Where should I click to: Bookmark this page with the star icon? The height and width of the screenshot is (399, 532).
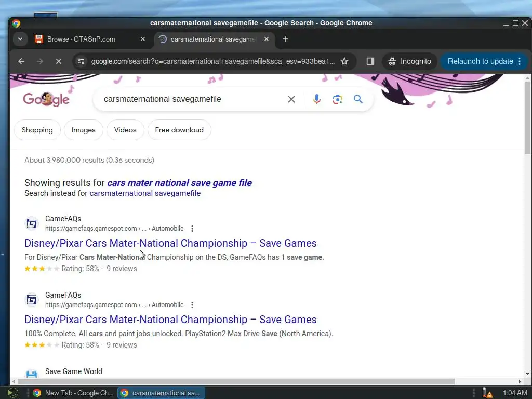tap(344, 61)
